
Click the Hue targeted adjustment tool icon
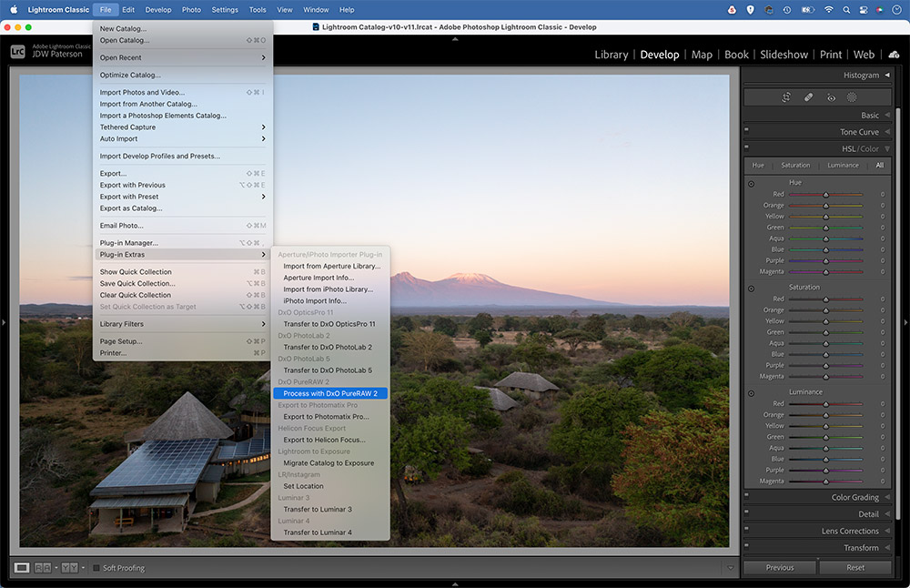click(751, 184)
